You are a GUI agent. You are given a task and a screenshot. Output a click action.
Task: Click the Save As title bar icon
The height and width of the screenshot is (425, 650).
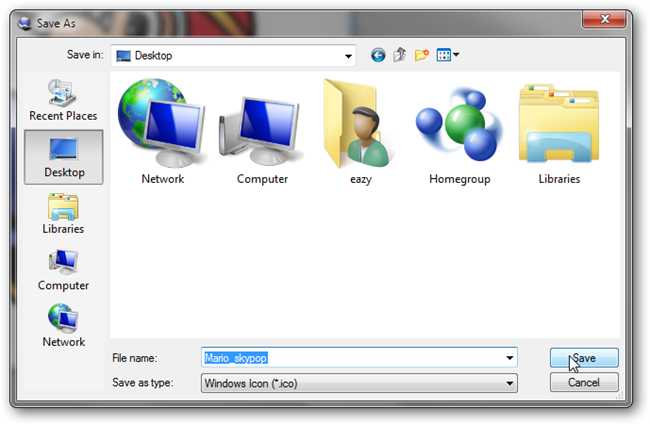tap(25, 23)
